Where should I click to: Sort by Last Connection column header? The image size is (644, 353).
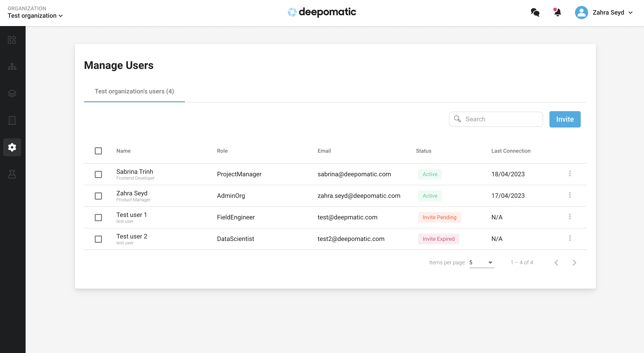tap(511, 151)
